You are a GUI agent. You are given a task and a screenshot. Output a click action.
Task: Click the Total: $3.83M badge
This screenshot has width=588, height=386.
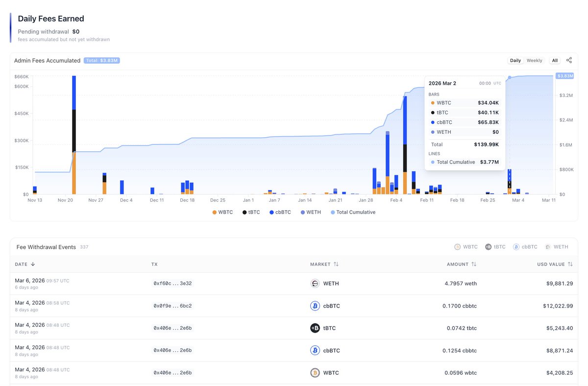(x=101, y=61)
